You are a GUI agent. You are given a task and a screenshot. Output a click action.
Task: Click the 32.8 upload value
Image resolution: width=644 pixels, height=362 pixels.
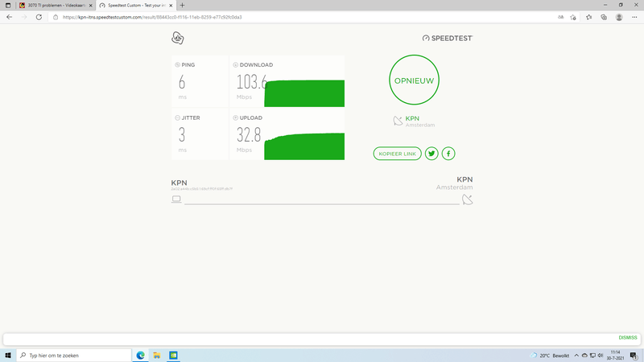(x=249, y=135)
